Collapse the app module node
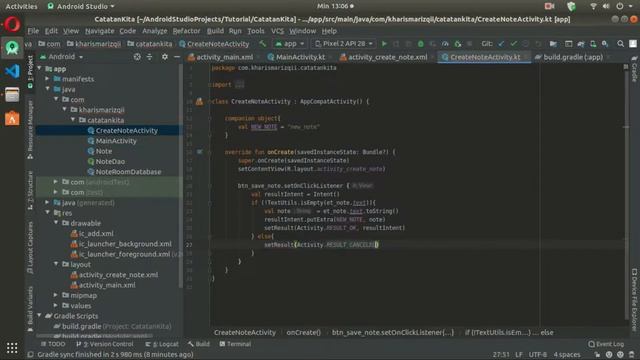640x360 pixels. [40, 69]
